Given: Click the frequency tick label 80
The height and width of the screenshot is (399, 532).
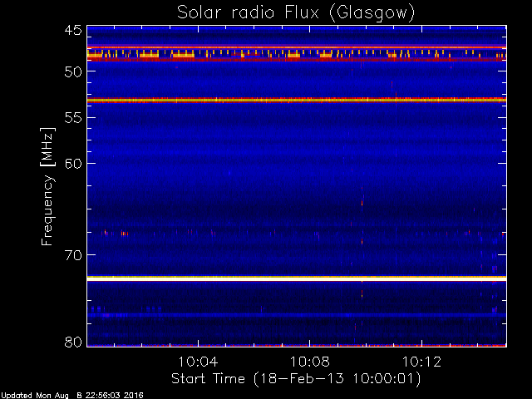Looking at the screenshot, I should [x=73, y=342].
